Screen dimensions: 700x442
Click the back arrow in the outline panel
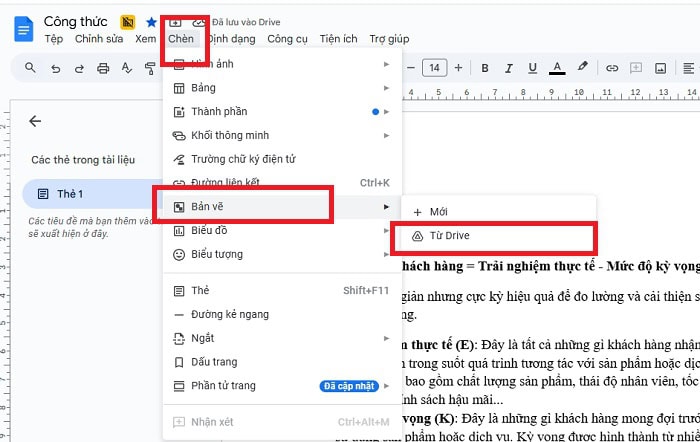coord(35,121)
